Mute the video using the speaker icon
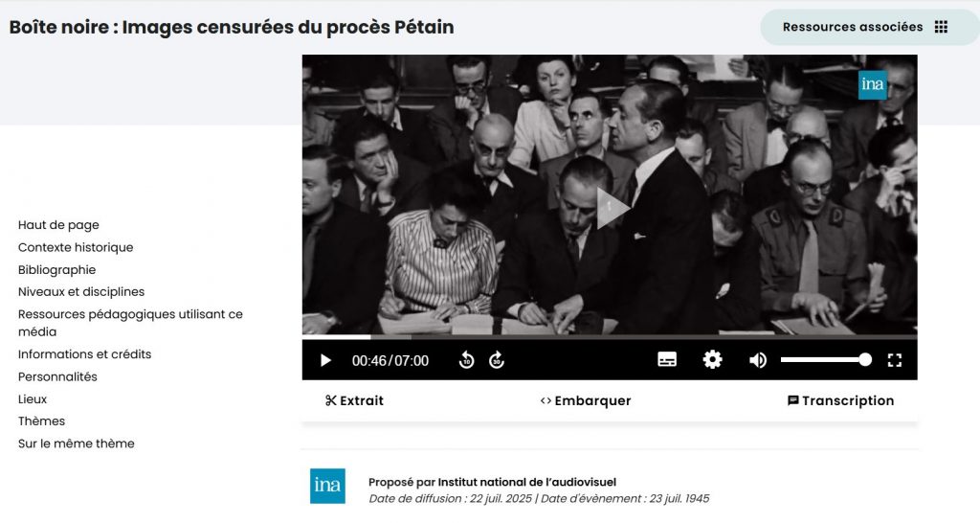980x523 pixels. click(758, 360)
